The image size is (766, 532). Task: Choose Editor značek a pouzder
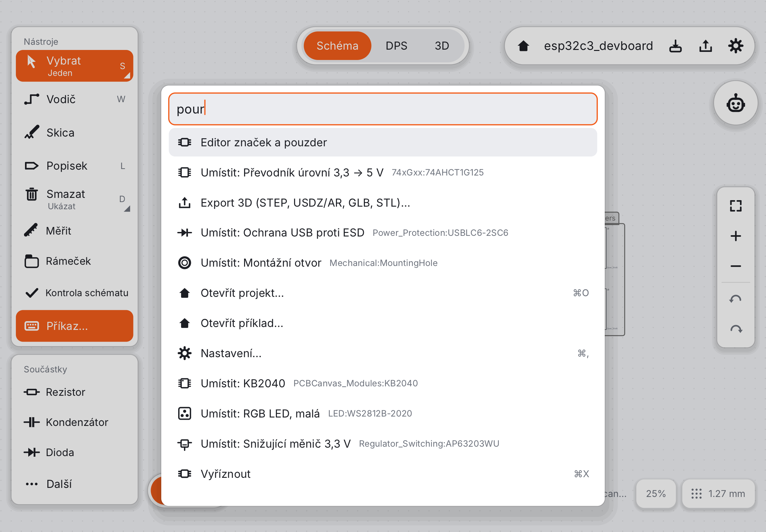383,142
